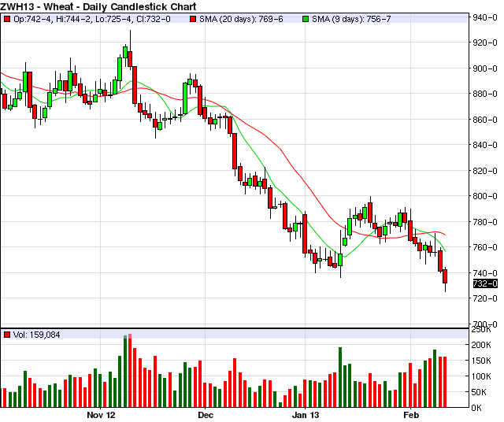Click the red SMA 20 days swatch
This screenshot has width=504, height=422.
pyautogui.click(x=193, y=19)
